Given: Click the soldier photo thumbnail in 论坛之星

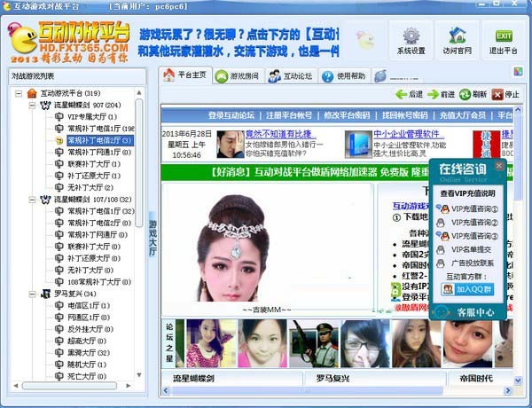Looking at the screenshot, I should pos(314,343).
